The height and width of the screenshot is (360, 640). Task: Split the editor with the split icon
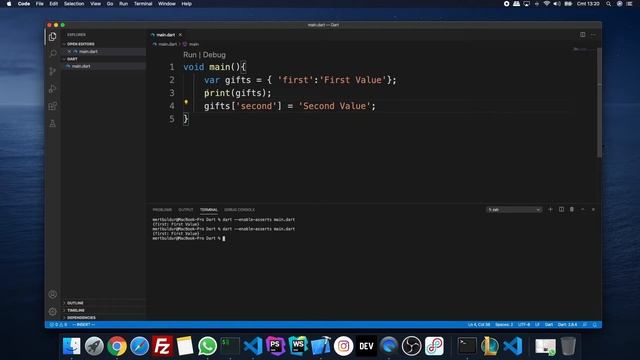click(582, 35)
